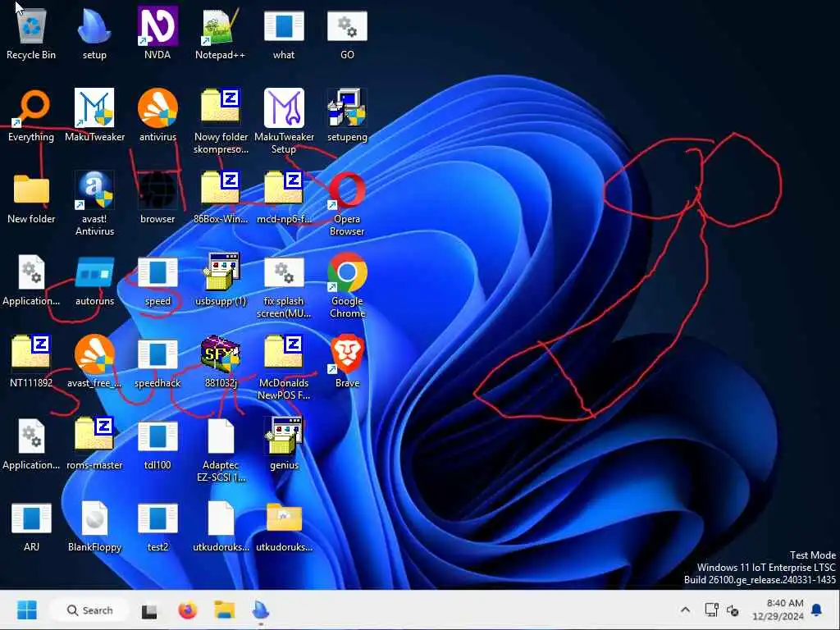Screen dimensions: 840x630
Task: Open the network status tray icon
Action: tap(711, 609)
